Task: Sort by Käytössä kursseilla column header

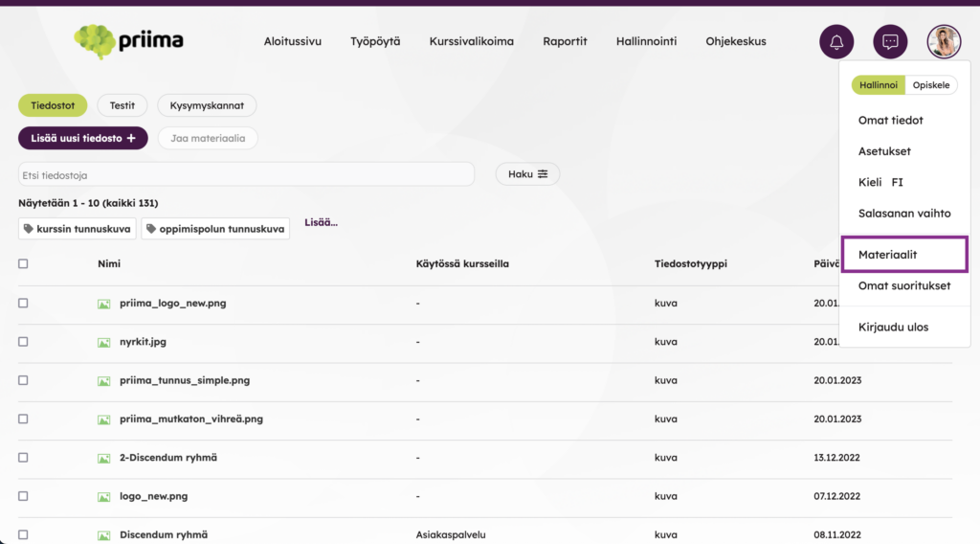Action: 462,264
